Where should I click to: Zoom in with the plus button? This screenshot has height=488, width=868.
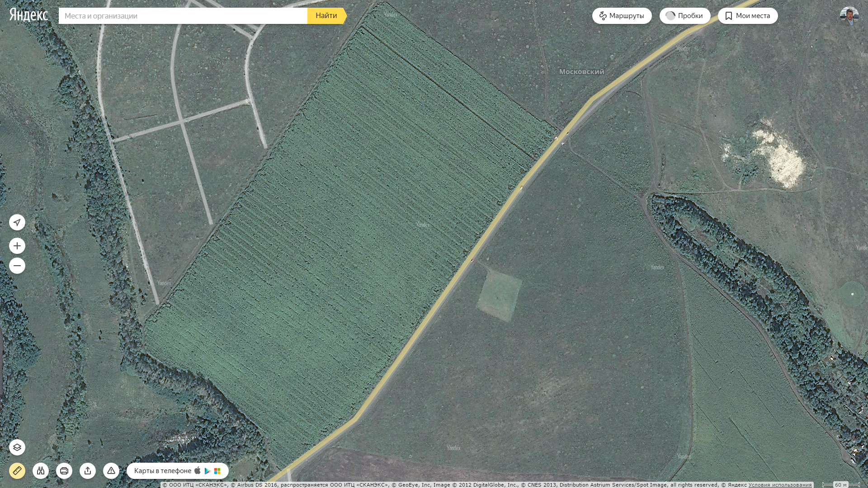(x=17, y=246)
